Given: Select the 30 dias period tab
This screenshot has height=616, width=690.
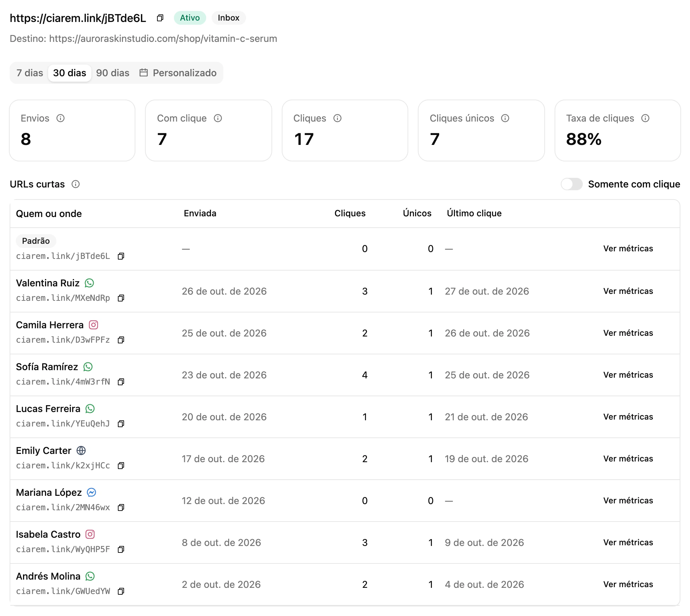Looking at the screenshot, I should [70, 73].
